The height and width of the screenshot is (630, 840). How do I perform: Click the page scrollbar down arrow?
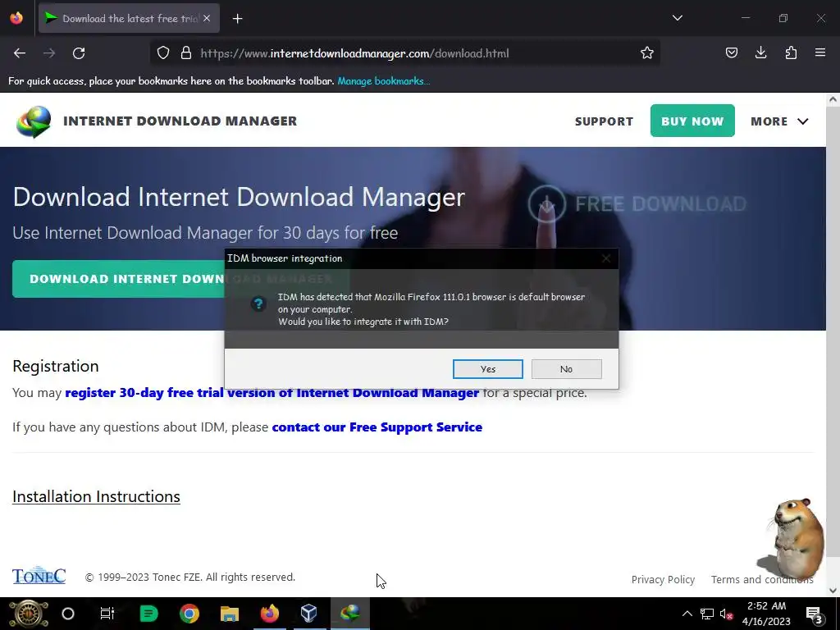833,591
